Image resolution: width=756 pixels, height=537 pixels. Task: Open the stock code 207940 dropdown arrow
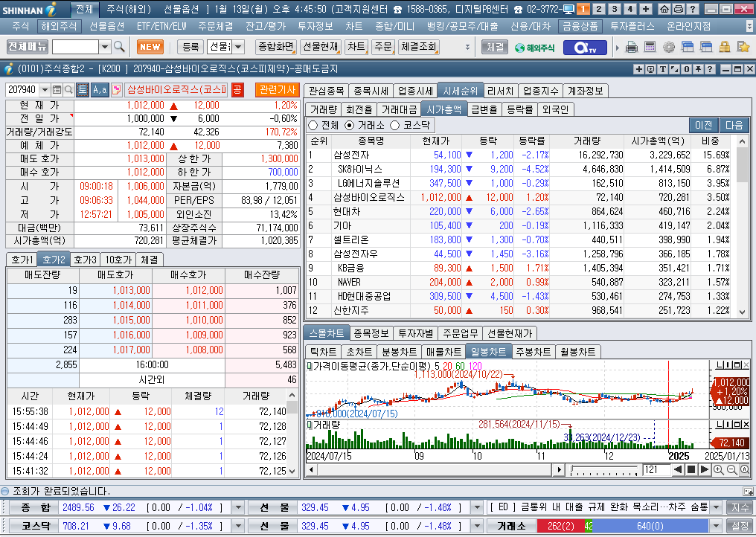point(45,90)
